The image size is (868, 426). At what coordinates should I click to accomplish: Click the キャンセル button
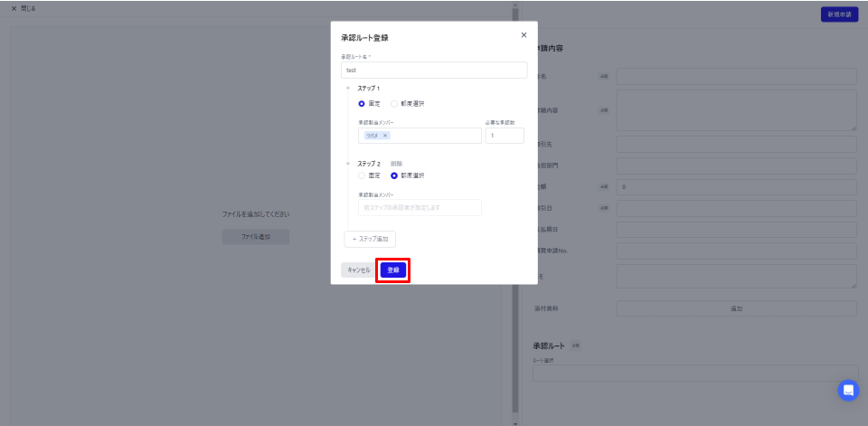point(359,270)
